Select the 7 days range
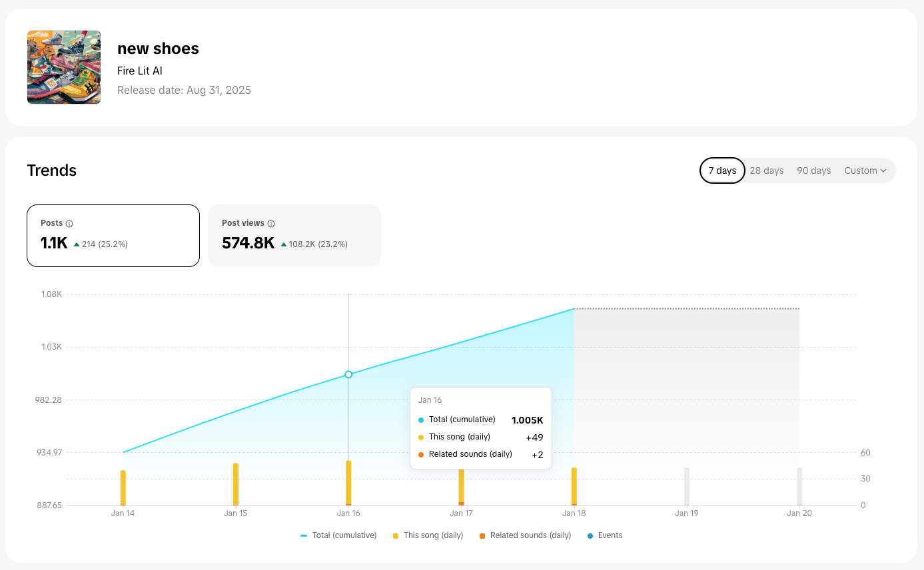Viewport: 924px width, 570px height. [722, 170]
